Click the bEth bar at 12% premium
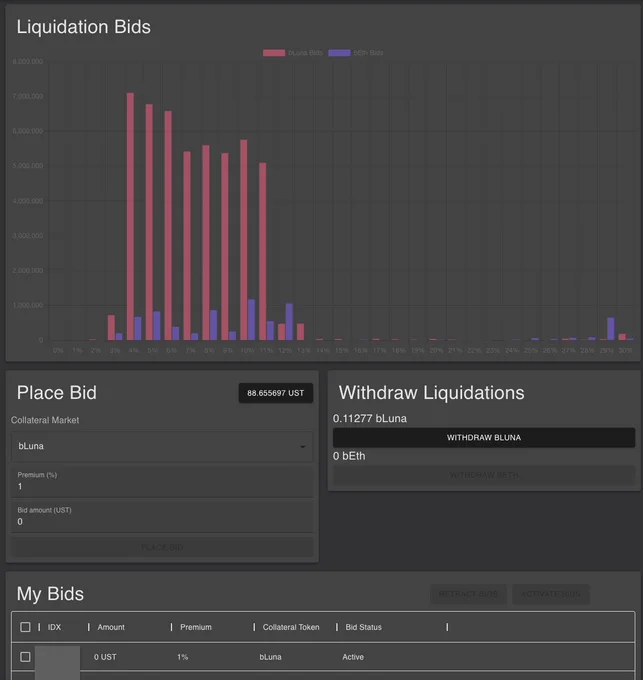643x680 pixels. [289, 321]
